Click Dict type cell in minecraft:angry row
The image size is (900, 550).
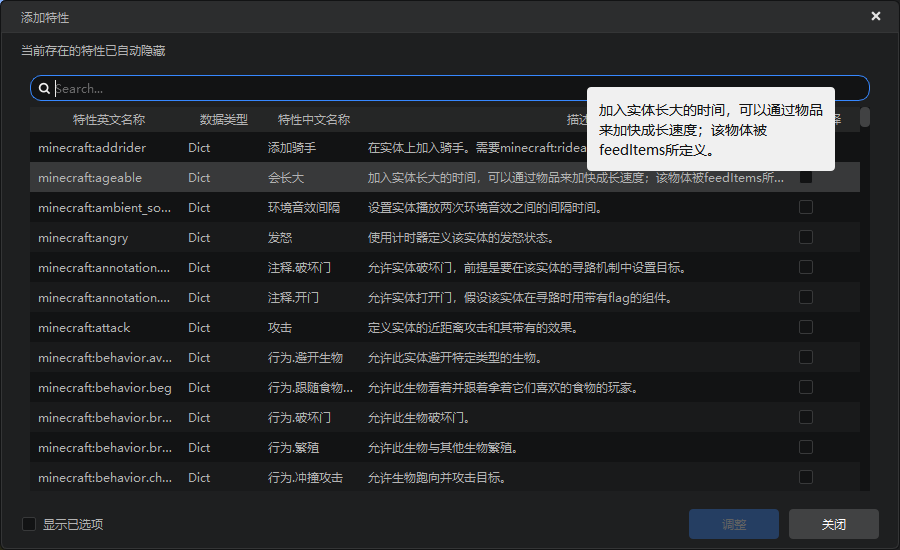(x=199, y=238)
